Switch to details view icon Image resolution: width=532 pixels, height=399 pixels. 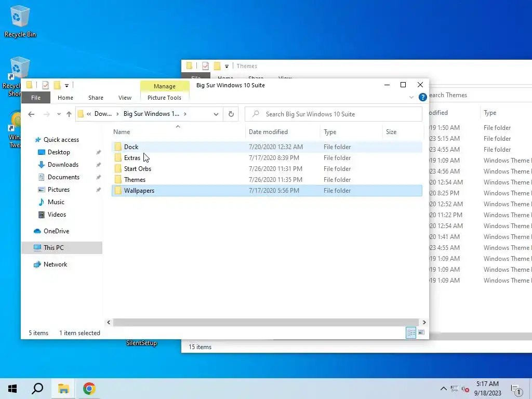click(x=411, y=332)
